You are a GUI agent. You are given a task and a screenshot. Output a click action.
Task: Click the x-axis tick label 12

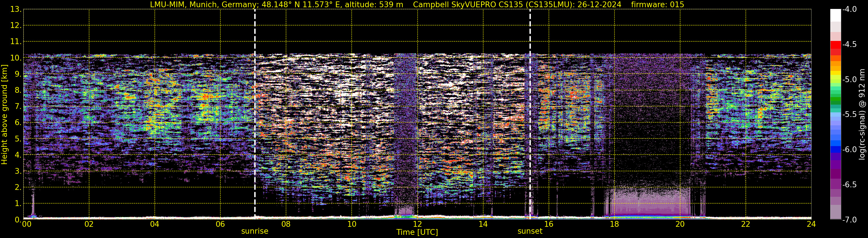point(417,224)
